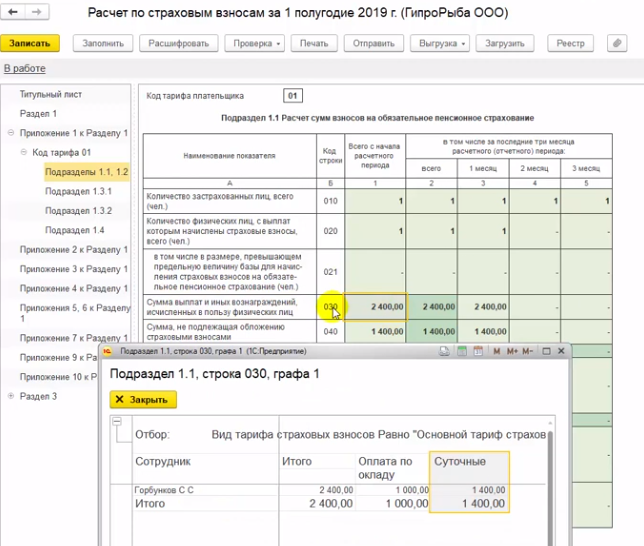Click the В работе status link
The image size is (644, 546).
24,68
